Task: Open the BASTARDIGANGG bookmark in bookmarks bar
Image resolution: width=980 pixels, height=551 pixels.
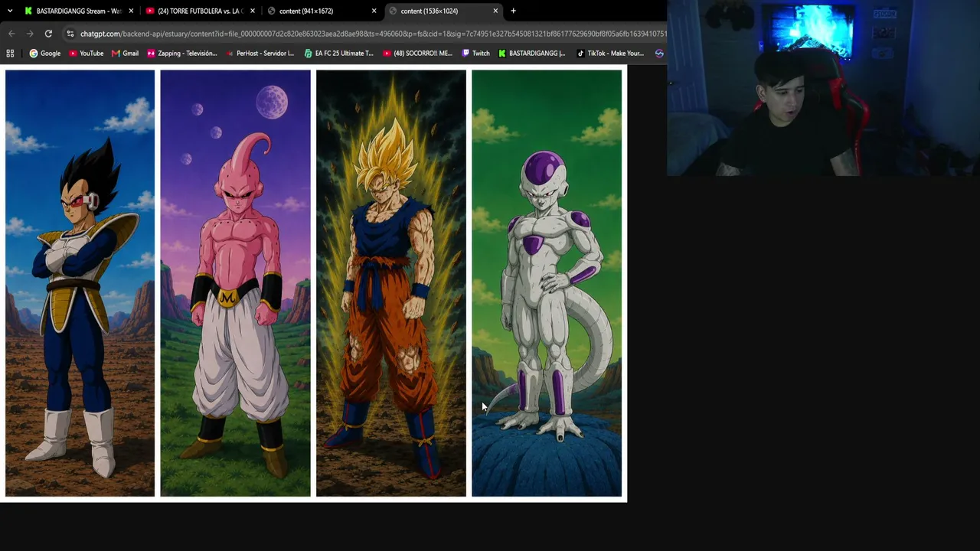Action: (531, 54)
